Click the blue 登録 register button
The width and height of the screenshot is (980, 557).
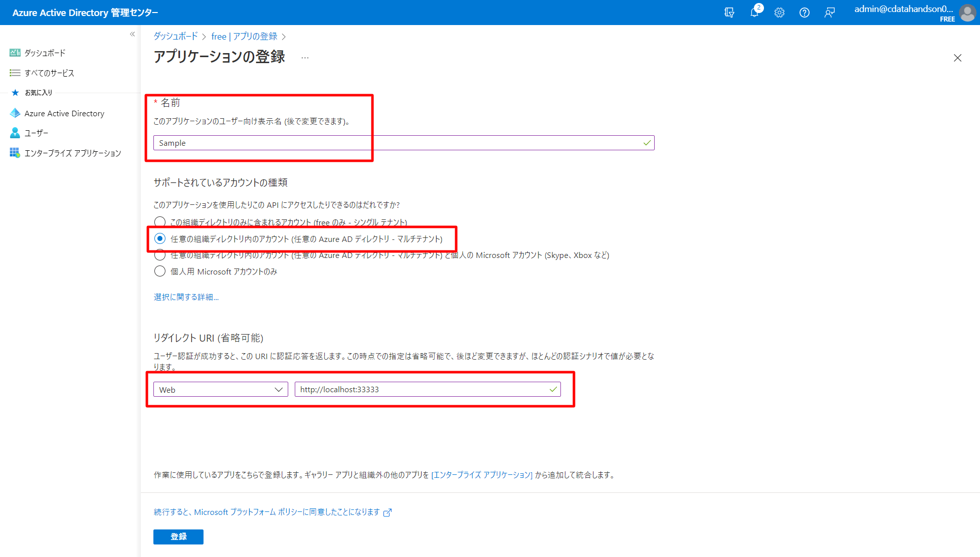click(x=178, y=536)
